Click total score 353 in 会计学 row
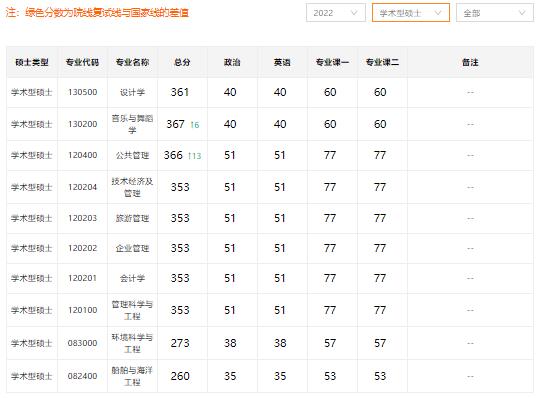This screenshot has height=398, width=539. (180, 278)
